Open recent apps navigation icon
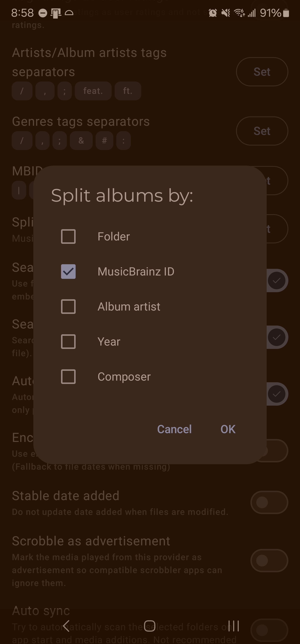This screenshot has height=644, width=300. [x=234, y=626]
